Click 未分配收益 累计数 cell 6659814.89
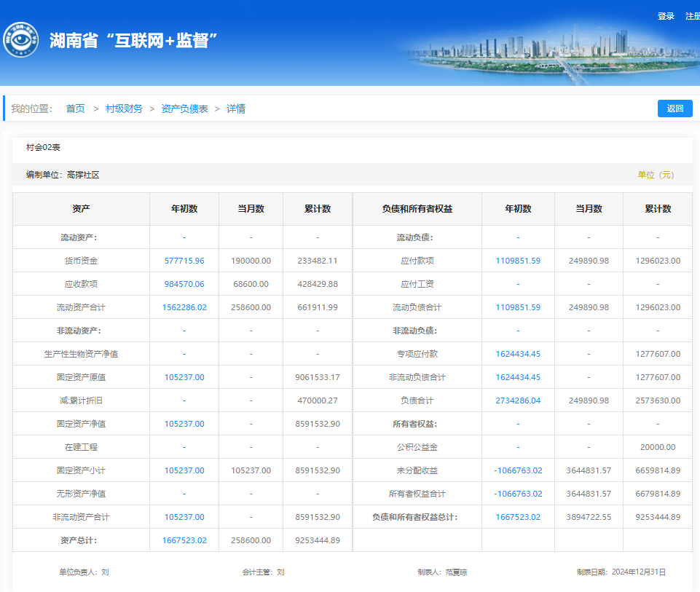Screen dimensions: 700x592 pos(658,470)
